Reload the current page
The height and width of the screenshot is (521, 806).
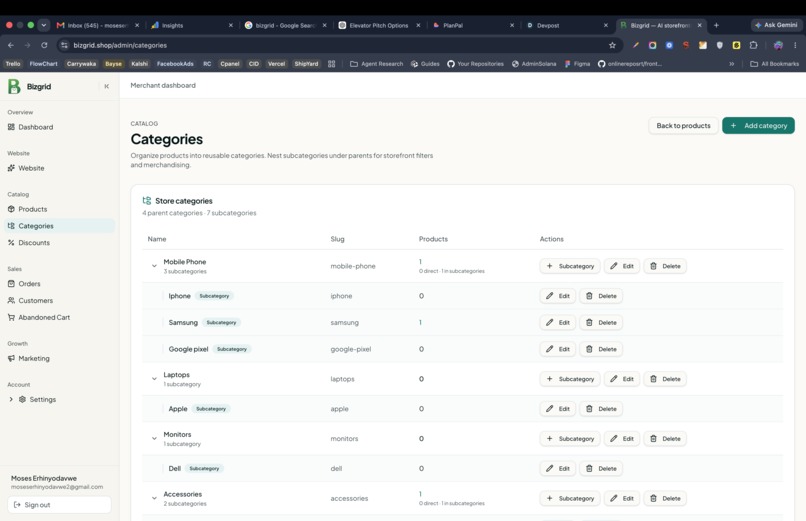[44, 45]
